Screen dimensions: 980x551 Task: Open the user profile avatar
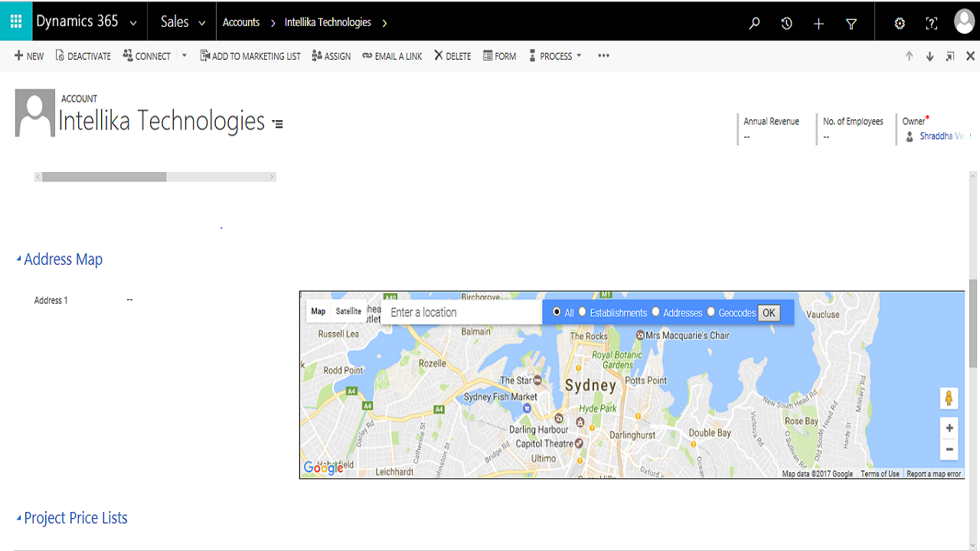[964, 21]
